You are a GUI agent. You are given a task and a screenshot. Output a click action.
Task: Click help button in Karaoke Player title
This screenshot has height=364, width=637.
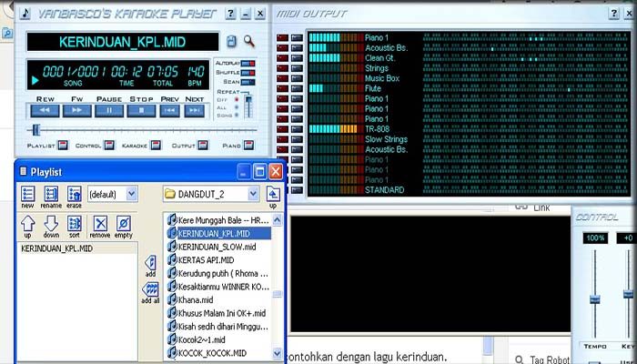pos(230,14)
